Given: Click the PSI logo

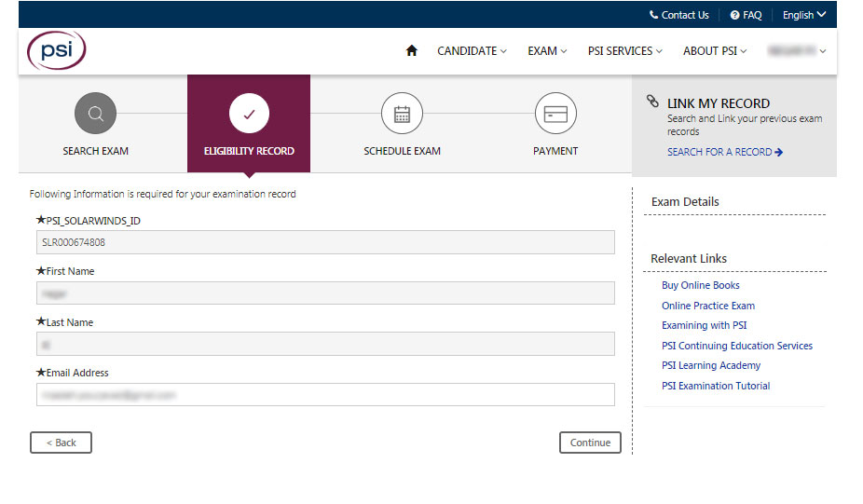Looking at the screenshot, I should point(56,50).
